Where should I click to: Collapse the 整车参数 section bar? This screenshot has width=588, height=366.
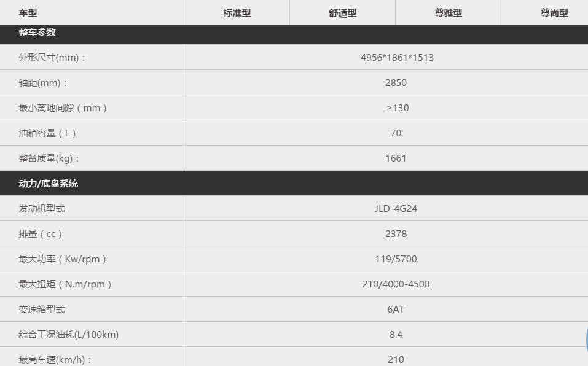pos(294,34)
